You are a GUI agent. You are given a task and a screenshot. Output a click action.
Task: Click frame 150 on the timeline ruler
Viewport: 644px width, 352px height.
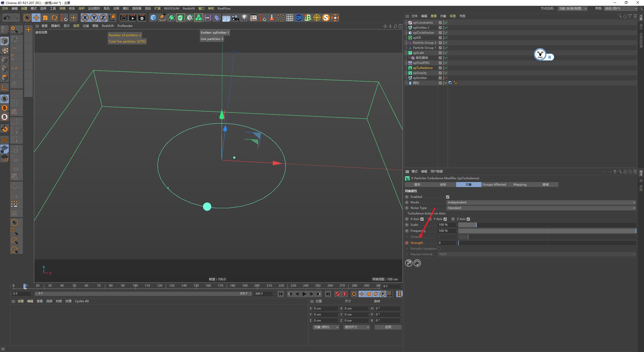[196, 285]
